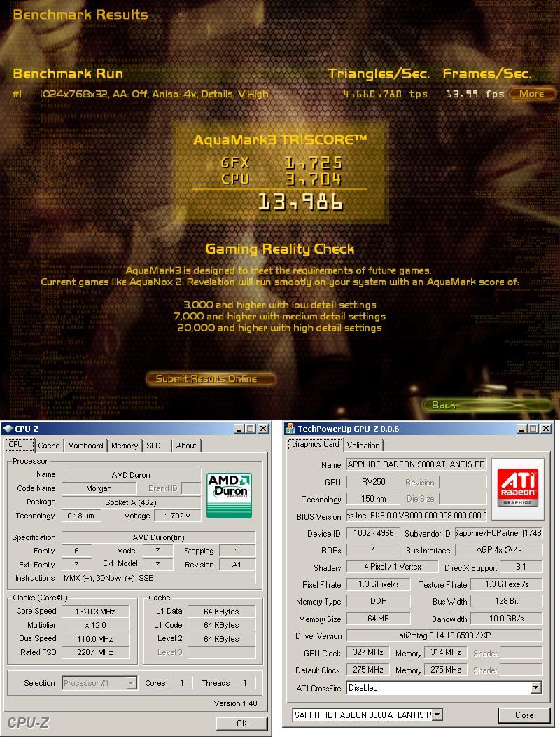Click the CPU Name value AMD Duron

coord(131,475)
